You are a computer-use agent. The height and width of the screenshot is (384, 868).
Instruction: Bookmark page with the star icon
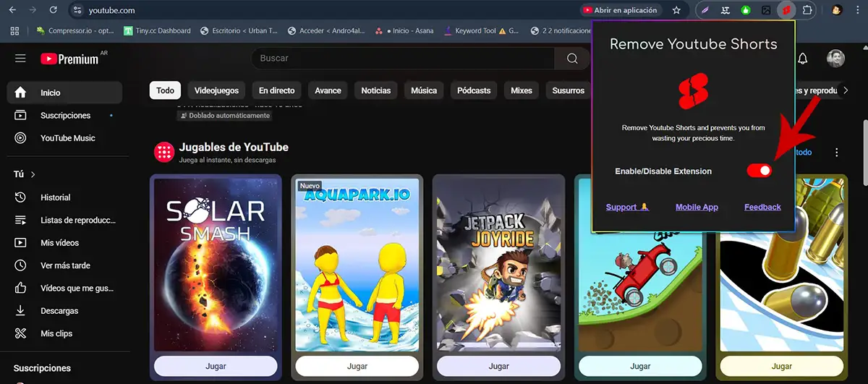tap(676, 10)
